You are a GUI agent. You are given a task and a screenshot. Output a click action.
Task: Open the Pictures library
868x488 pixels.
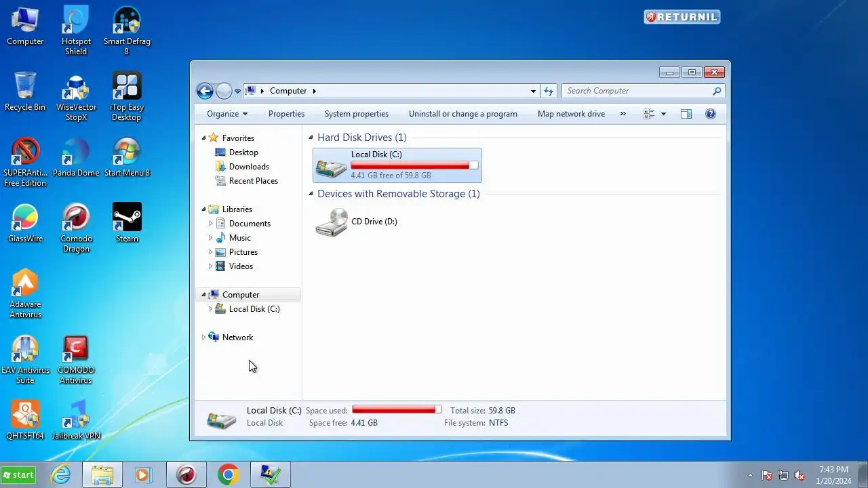coord(243,252)
